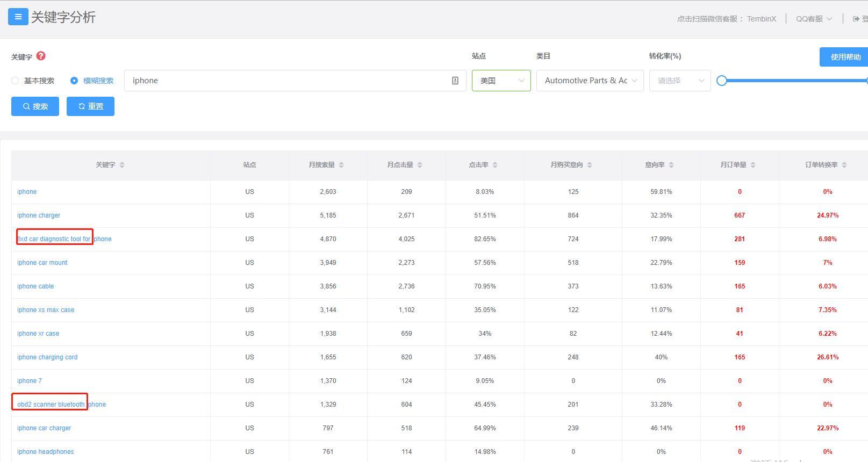Screen dimensions: 868x462
Task: Sort by 月搜索量 column arrows
Action: [x=341, y=165]
